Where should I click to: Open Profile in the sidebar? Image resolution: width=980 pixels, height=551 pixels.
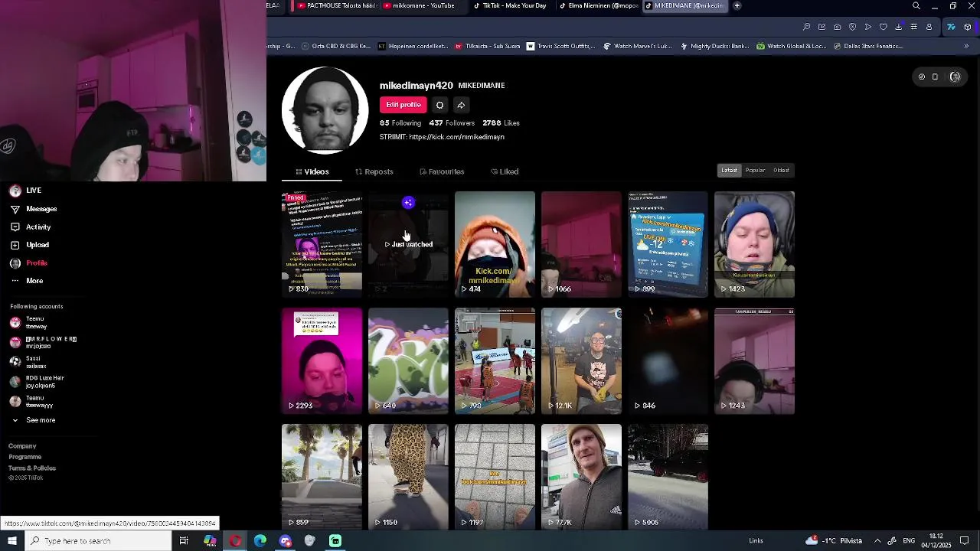click(x=28, y=263)
